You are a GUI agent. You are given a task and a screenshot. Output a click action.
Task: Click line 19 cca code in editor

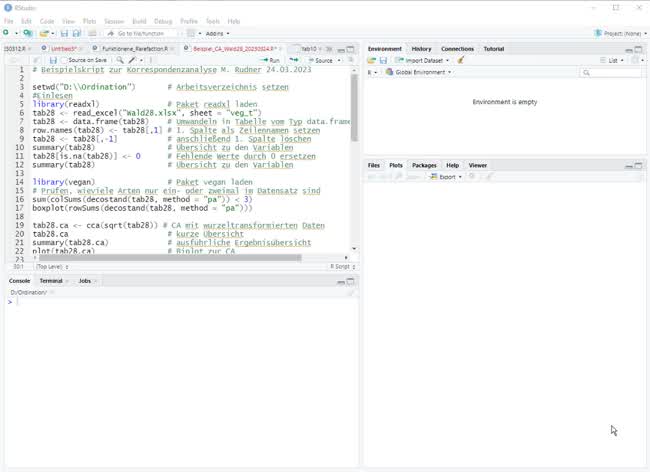coord(95,225)
